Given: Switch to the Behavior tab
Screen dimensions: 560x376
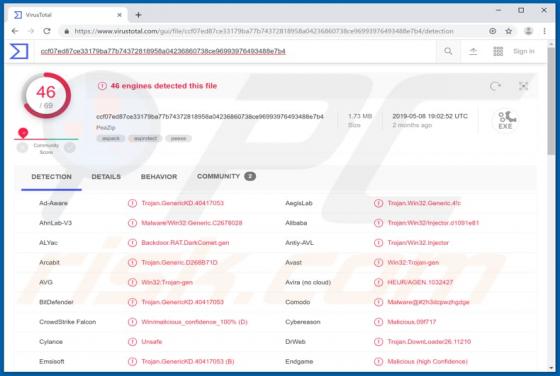Looking at the screenshot, I should pos(159,177).
